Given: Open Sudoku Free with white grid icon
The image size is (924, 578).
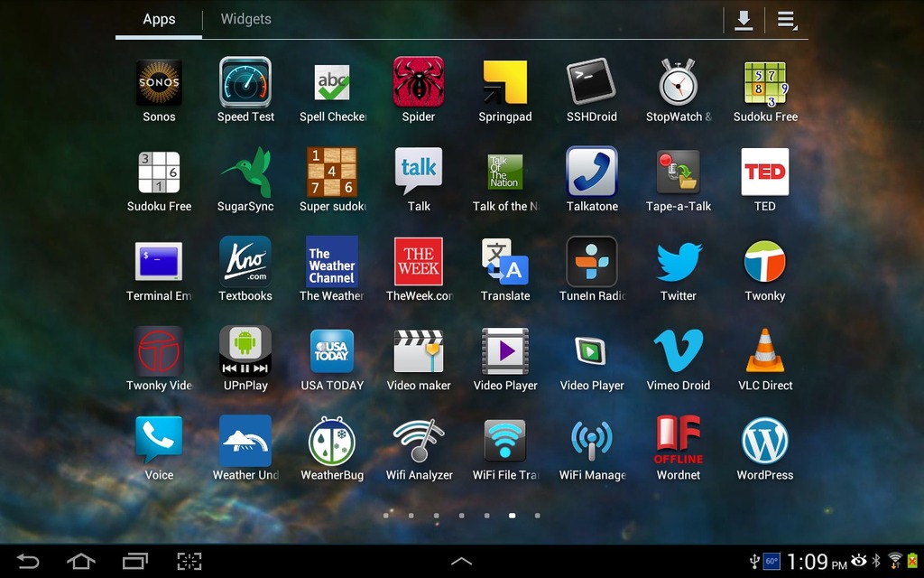Looking at the screenshot, I should click(159, 181).
